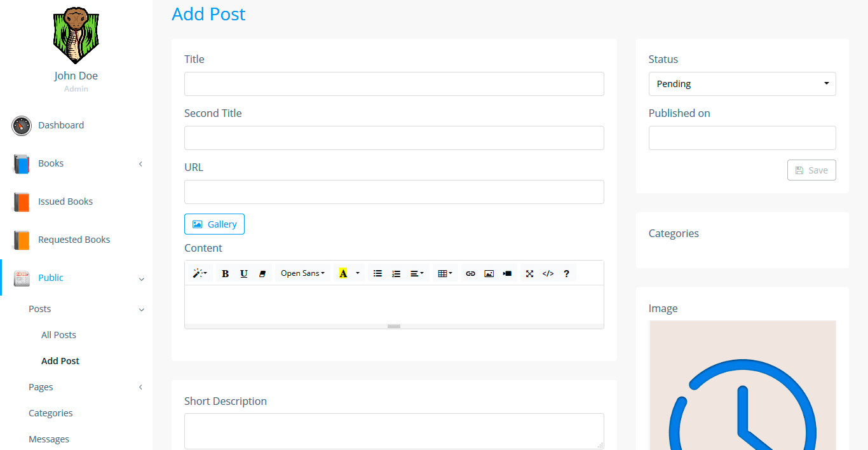Open Issued Books from the sidebar

point(65,201)
